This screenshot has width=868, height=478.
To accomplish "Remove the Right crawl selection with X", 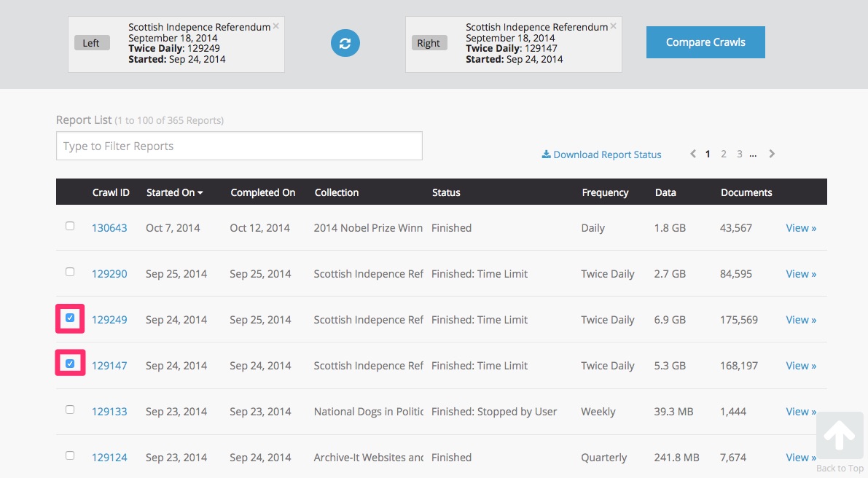I will (613, 26).
